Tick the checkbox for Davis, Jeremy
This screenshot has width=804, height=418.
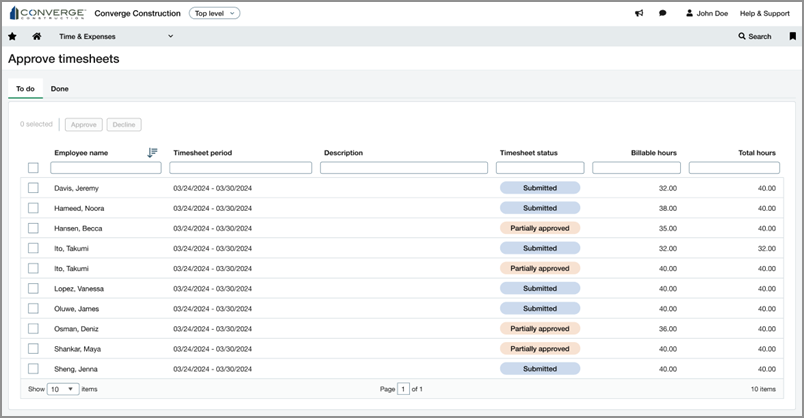point(33,188)
